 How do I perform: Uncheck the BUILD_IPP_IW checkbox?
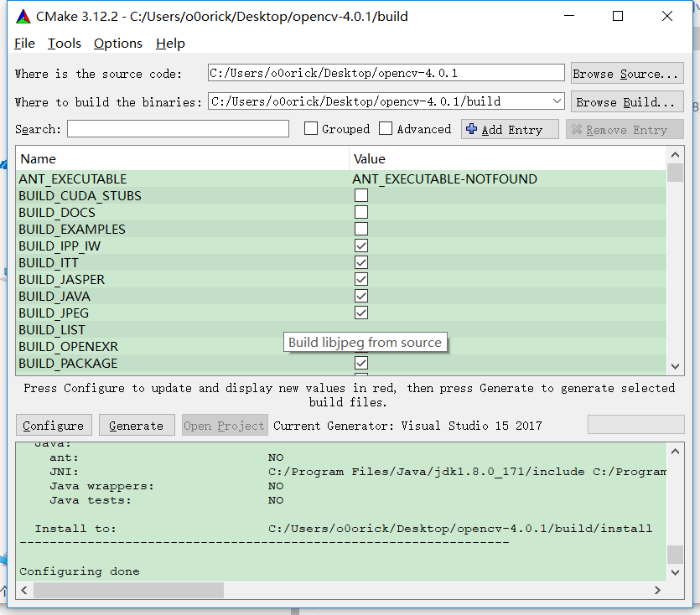361,245
